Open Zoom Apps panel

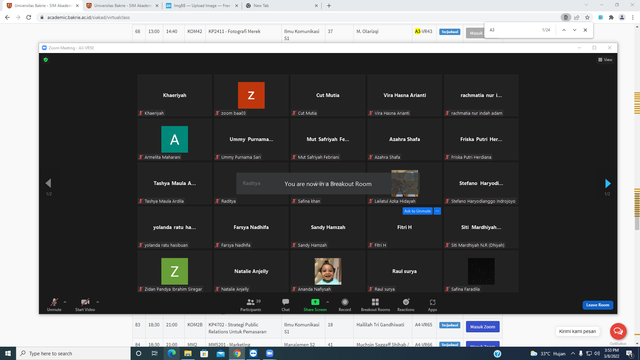tap(432, 304)
